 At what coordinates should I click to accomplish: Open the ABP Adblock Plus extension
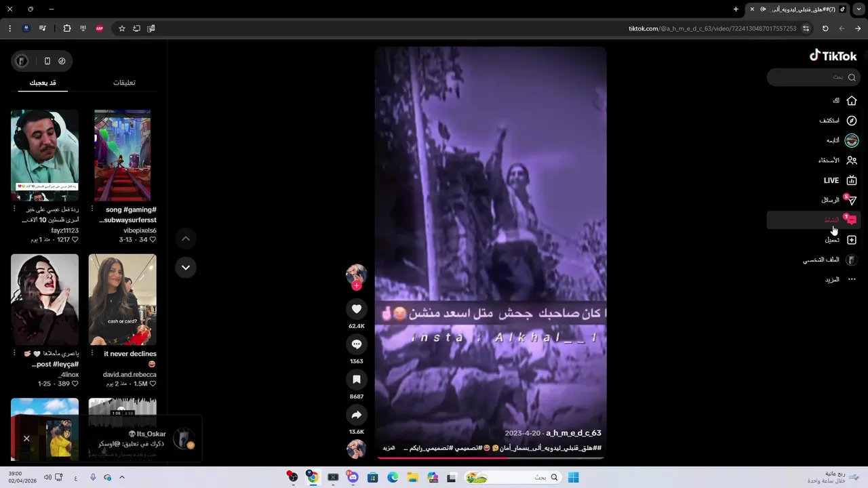(x=100, y=28)
